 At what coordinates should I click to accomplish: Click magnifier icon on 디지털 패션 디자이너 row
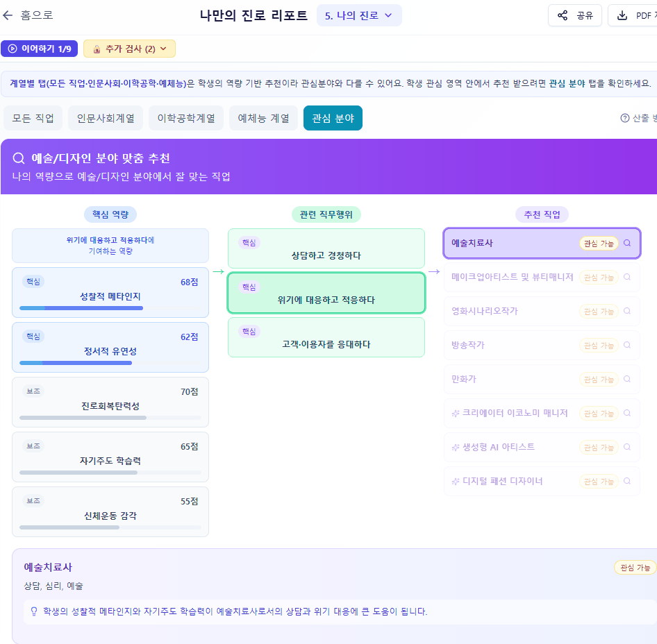coord(627,481)
